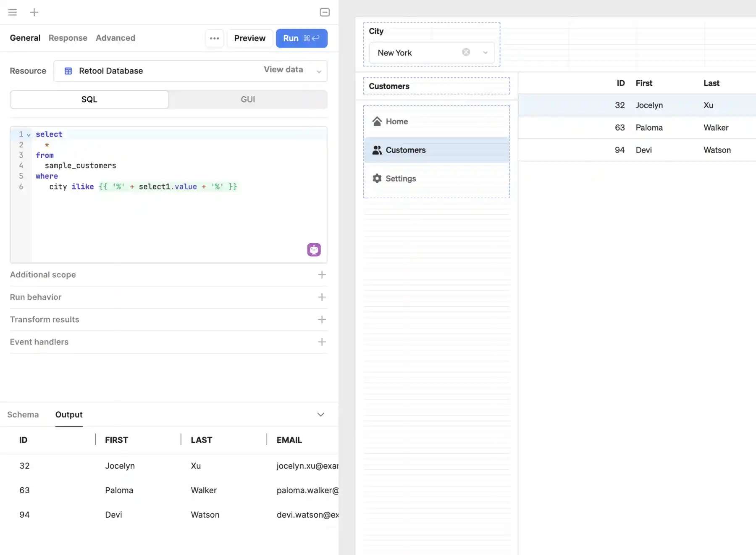The height and width of the screenshot is (555, 756).
Task: Open the hamburger query list menu
Action: 13,12
